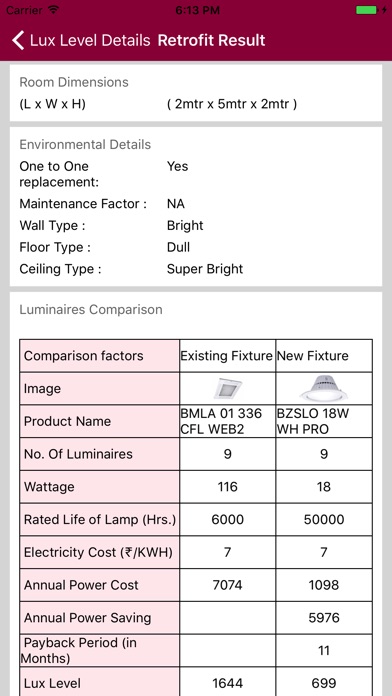Image resolution: width=392 pixels, height=696 pixels.
Task: Tap the room dimensions value text
Action: [x=232, y=104]
